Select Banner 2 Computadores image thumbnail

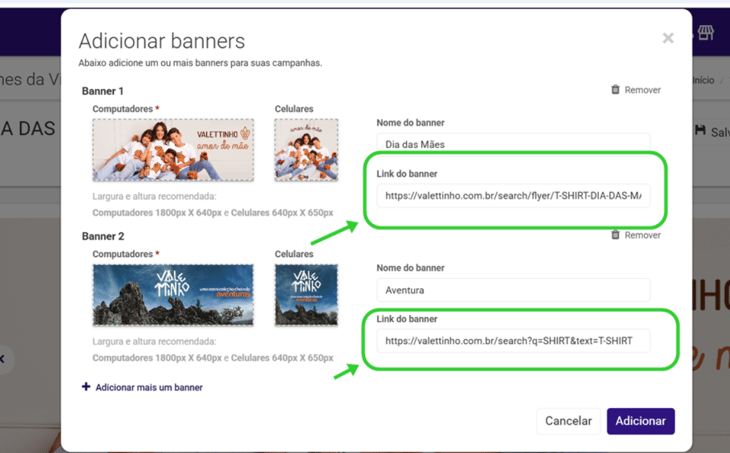point(172,295)
